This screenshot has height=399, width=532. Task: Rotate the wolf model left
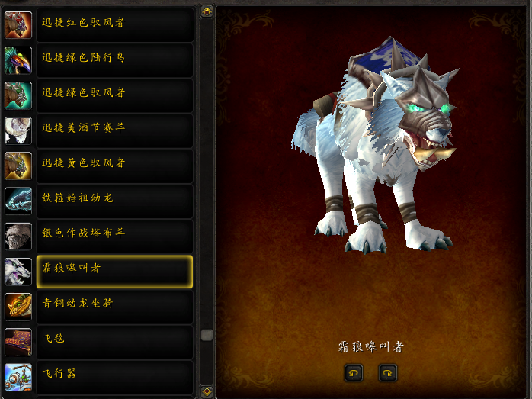click(x=354, y=373)
